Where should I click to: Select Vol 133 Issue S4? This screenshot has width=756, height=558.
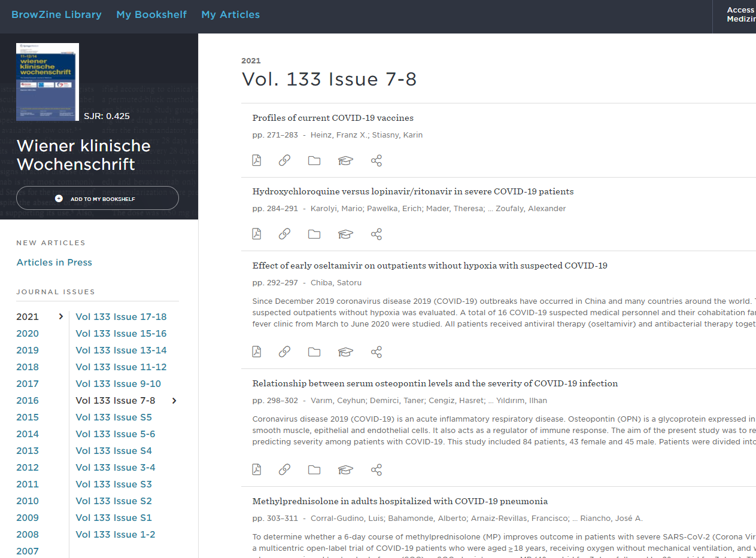click(114, 451)
